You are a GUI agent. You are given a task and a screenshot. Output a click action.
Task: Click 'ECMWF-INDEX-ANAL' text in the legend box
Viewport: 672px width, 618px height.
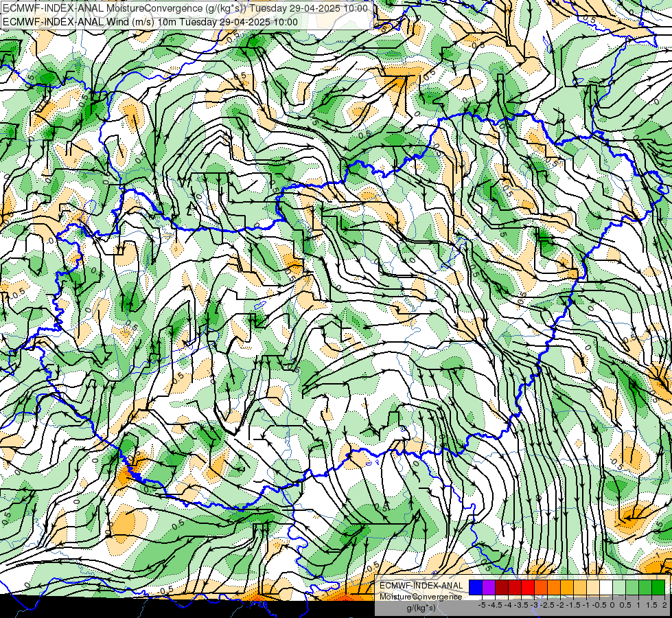click(x=421, y=586)
